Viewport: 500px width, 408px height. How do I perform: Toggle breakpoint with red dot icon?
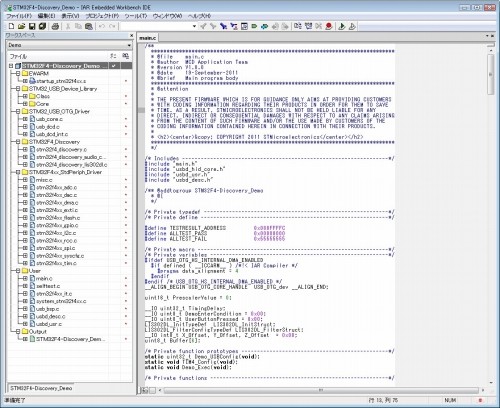(329, 26)
